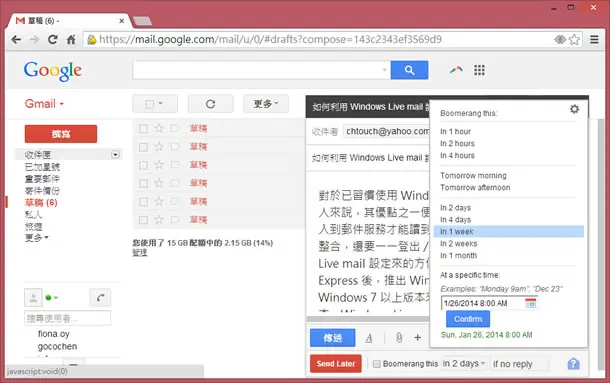Open the search options dropdown arrow
The width and height of the screenshot is (610, 383).
coord(384,70)
